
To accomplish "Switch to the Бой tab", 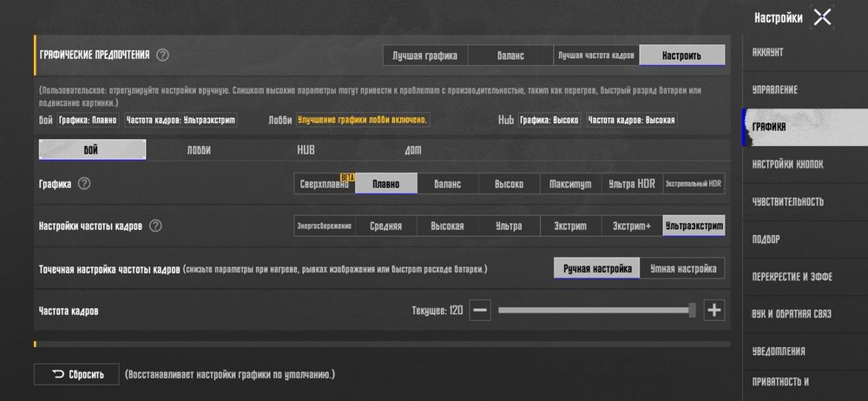I will pyautogui.click(x=93, y=149).
